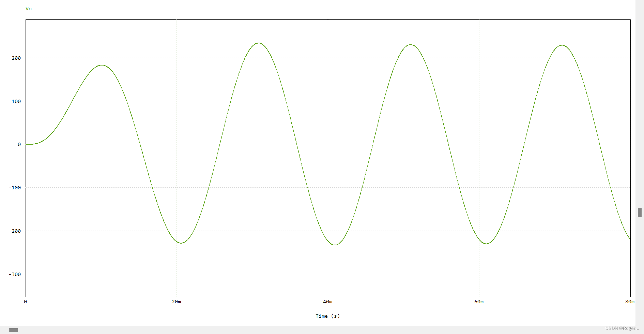Screen dimensions: 644x334
Task: Click the -200 y-axis tick label
Action: pos(15,231)
